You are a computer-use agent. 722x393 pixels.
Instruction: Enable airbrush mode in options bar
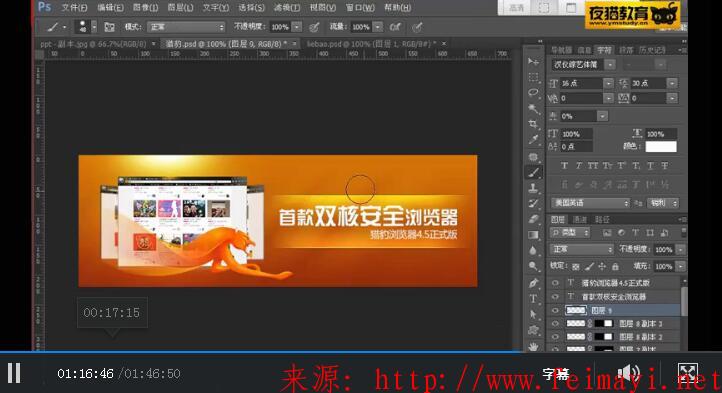tap(395, 27)
